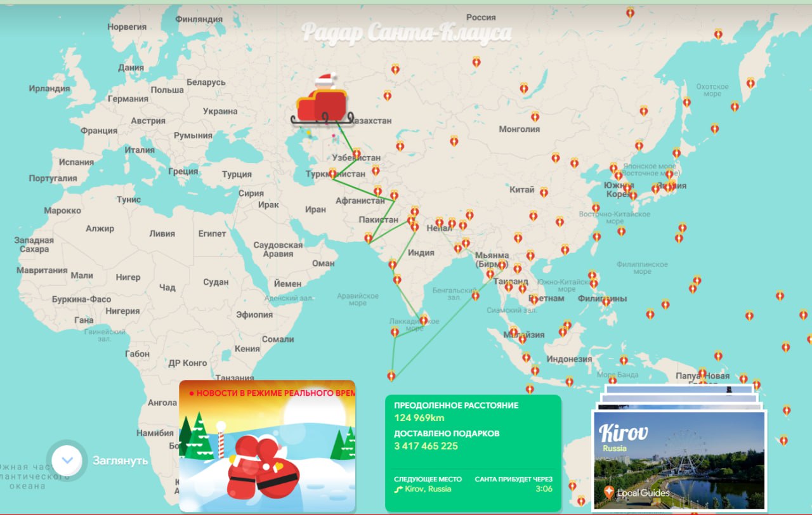This screenshot has height=515, width=812.
Task: Click the delivered gifts counter 3 417 465 225
Action: coord(426,446)
